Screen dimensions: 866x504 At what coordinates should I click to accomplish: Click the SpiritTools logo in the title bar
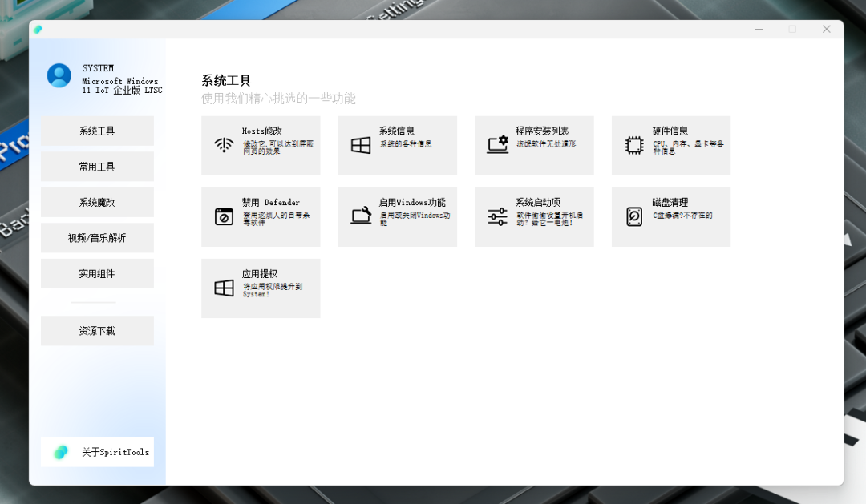[38, 30]
